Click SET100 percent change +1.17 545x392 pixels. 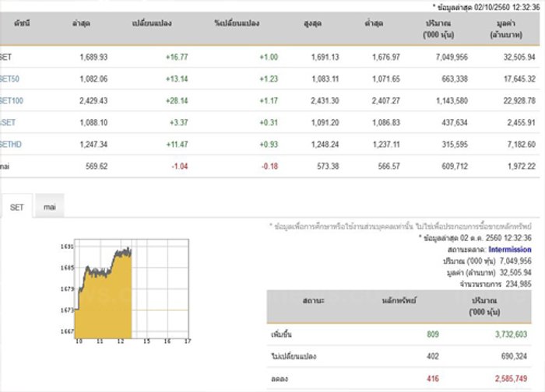pos(269,100)
